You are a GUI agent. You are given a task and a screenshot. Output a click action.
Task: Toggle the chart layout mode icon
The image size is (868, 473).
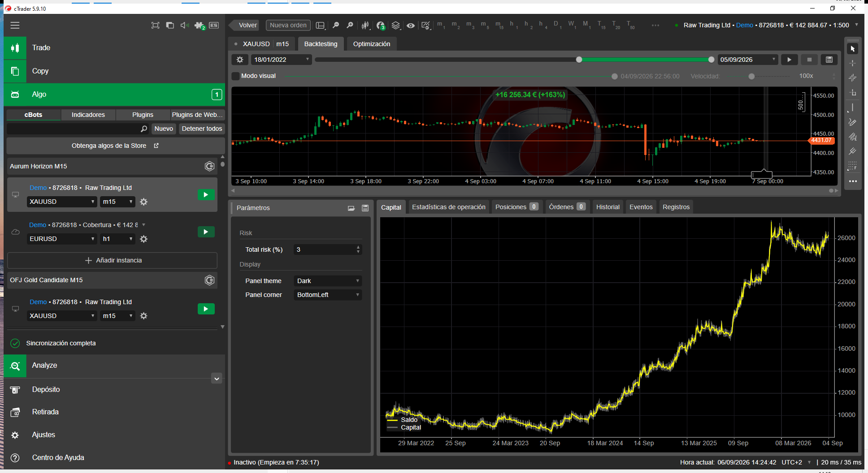[x=320, y=26]
